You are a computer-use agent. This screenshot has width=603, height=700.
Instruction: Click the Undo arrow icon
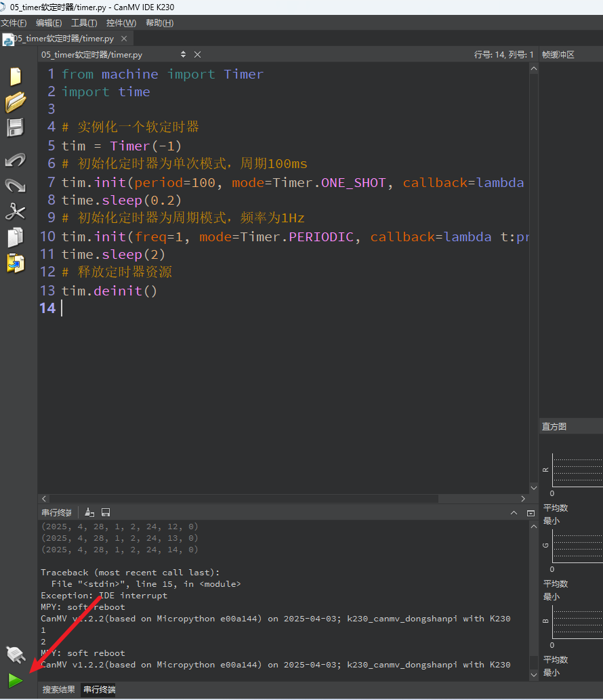click(x=16, y=160)
